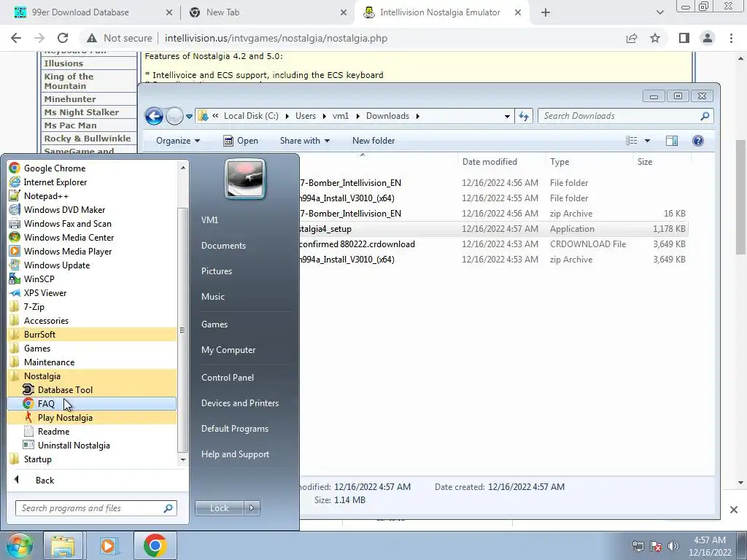Open Pictures from Start menu right pane
Viewport: 747px width, 560px height.
coord(216,271)
